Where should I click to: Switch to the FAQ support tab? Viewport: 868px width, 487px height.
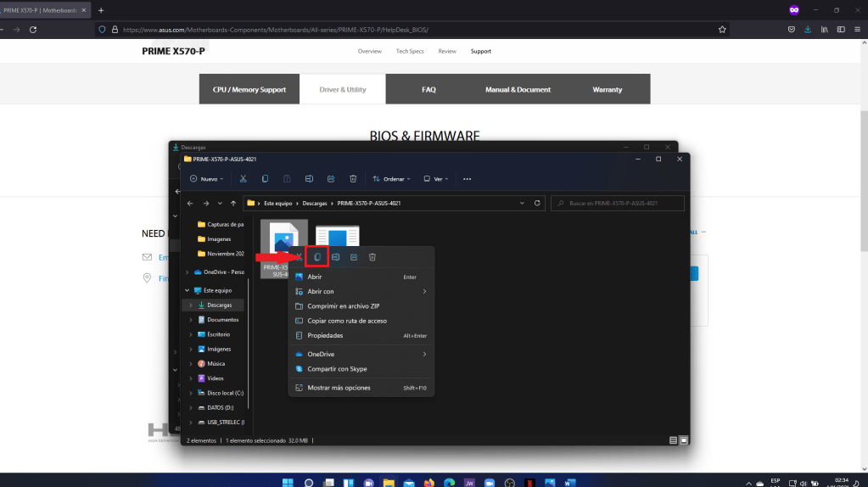click(x=428, y=89)
